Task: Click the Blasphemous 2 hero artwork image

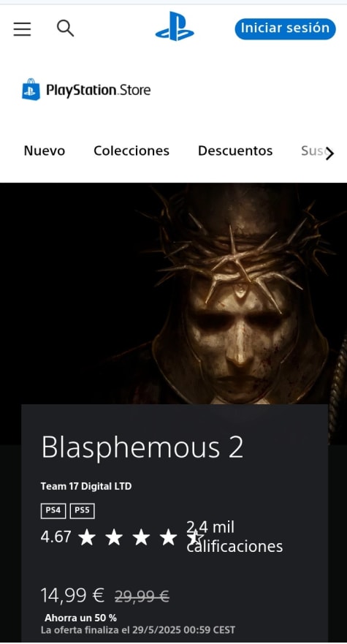Action: point(173,294)
